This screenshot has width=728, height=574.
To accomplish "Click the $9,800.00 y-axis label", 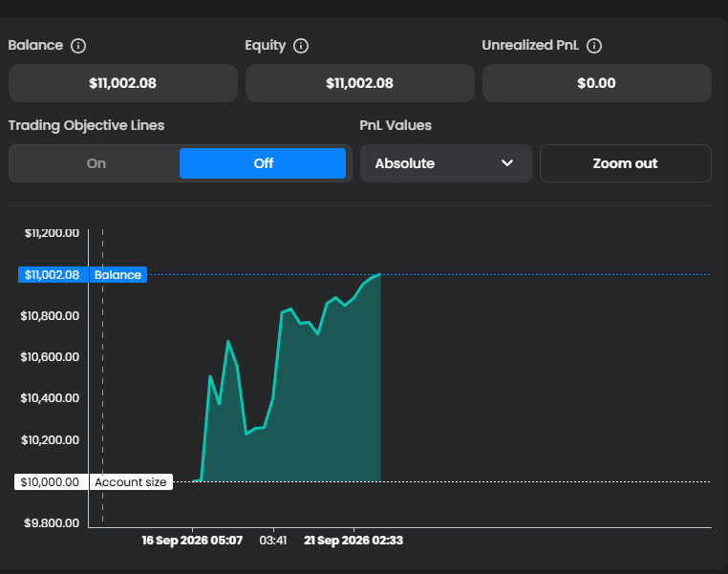I will coord(52,523).
